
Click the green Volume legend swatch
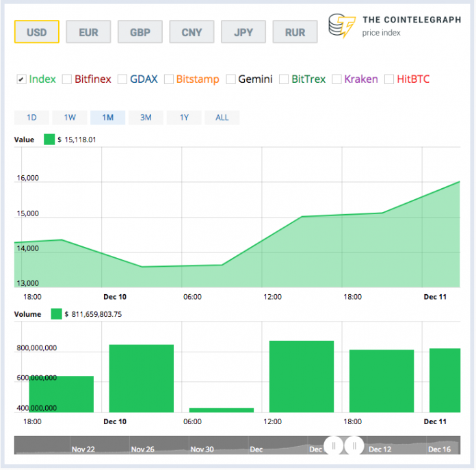[x=57, y=314]
